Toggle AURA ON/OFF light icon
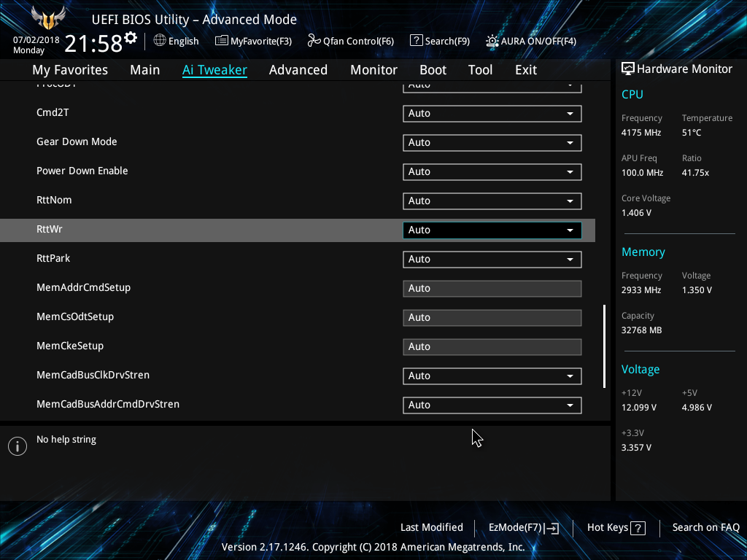Viewport: 747px width, 560px height. [x=492, y=41]
